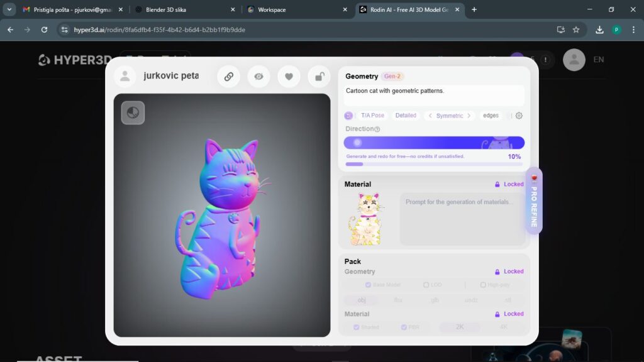
Task: Open the Direction help question mark
Action: (x=377, y=129)
